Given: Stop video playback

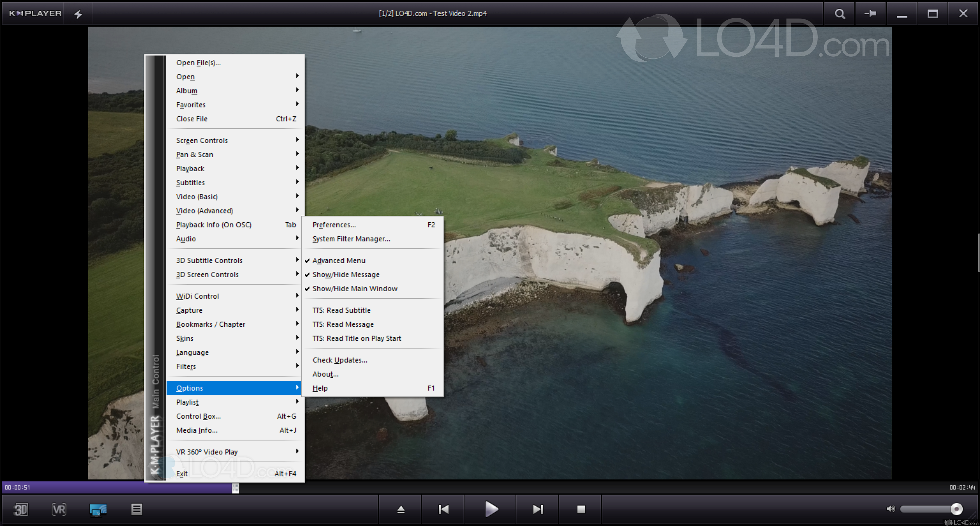Looking at the screenshot, I should coord(581,509).
